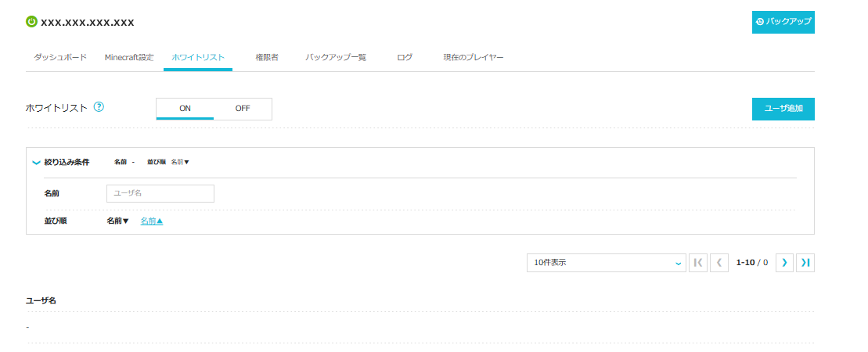This screenshot has height=352, width=868.
Task: Select the ホワイトリスト tab
Action: (198, 57)
